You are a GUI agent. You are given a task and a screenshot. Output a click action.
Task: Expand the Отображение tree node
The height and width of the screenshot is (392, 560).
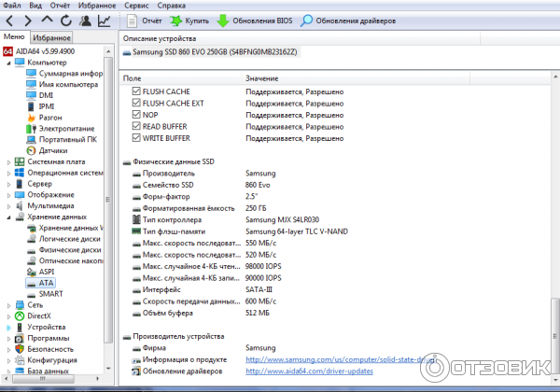8,195
